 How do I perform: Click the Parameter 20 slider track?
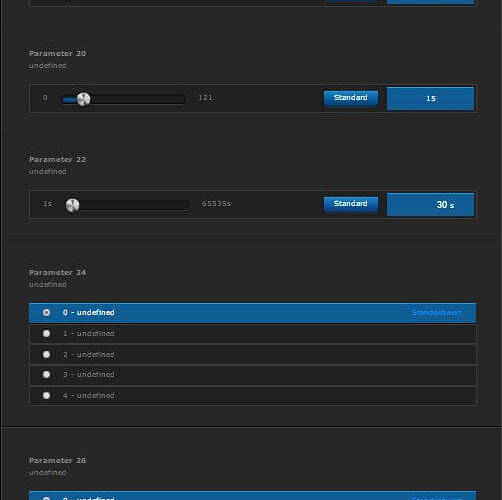pos(123,99)
